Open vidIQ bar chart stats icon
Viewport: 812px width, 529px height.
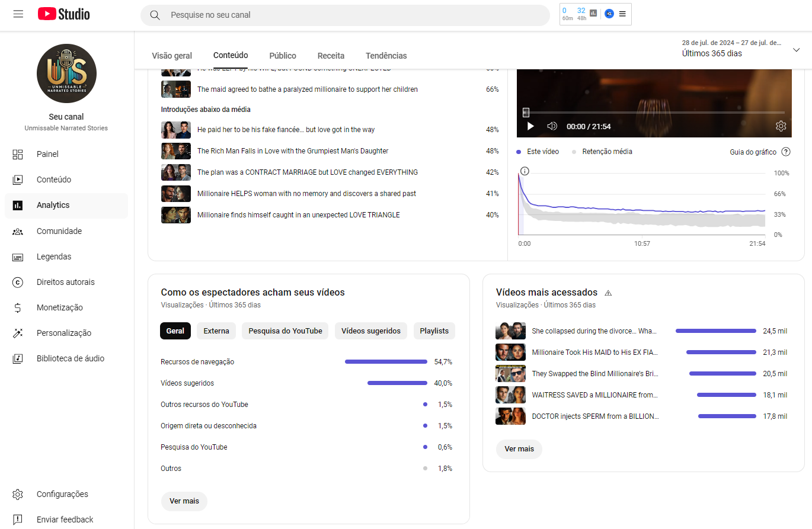pyautogui.click(x=593, y=13)
